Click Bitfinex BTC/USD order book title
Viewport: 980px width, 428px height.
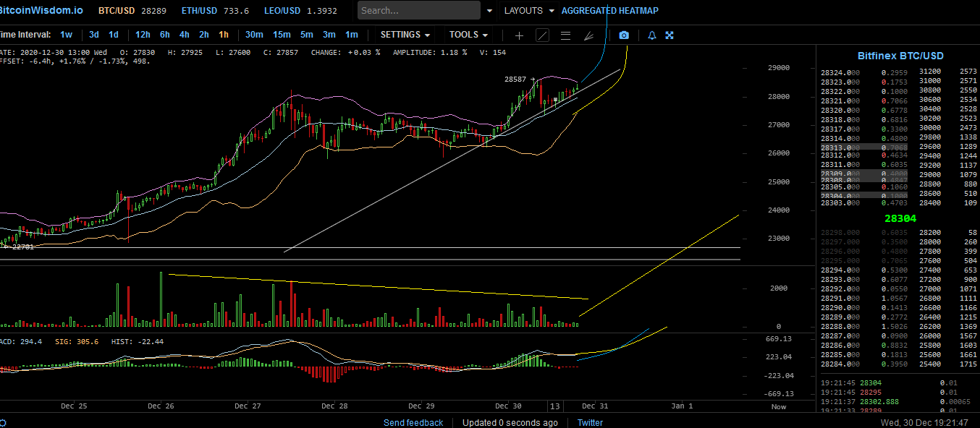click(x=900, y=56)
